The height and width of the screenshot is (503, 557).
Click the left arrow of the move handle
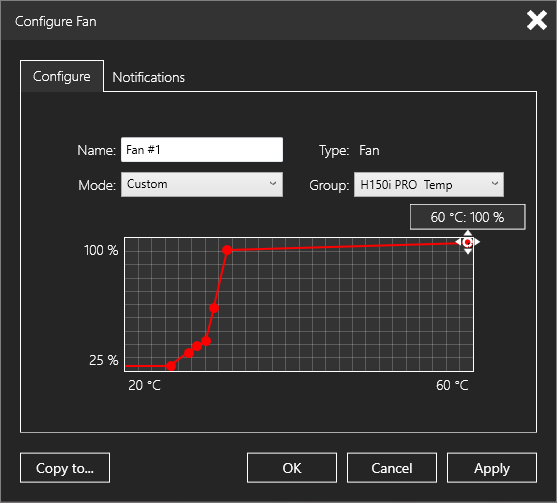click(x=458, y=242)
